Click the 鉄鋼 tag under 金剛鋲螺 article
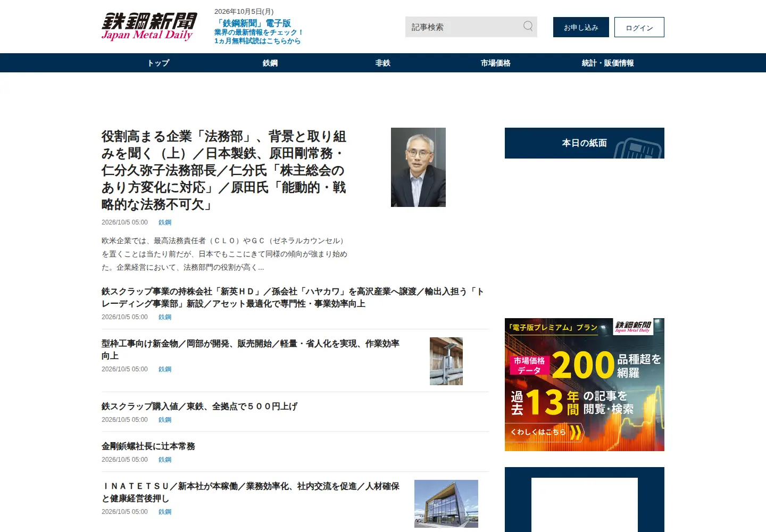The image size is (766, 532). click(x=165, y=460)
